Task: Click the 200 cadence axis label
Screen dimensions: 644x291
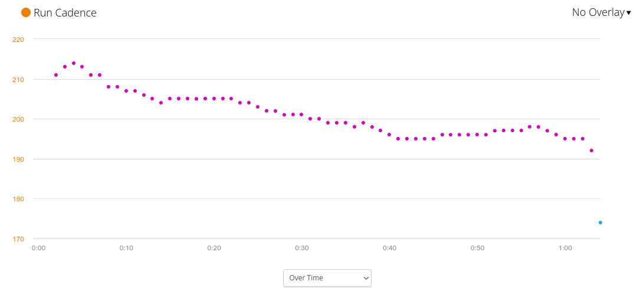Action: pyautogui.click(x=18, y=119)
